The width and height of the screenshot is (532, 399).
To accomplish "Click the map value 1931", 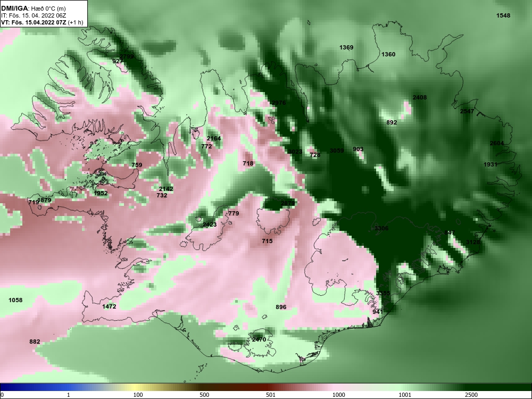I will [x=491, y=164].
